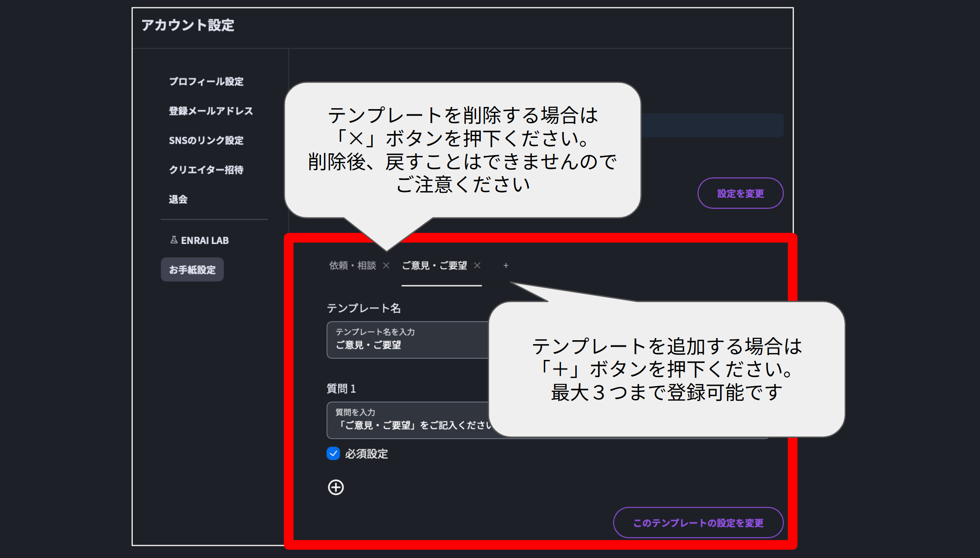980x558 pixels.
Task: Click the circled plus add-question icon
Action: [x=336, y=487]
